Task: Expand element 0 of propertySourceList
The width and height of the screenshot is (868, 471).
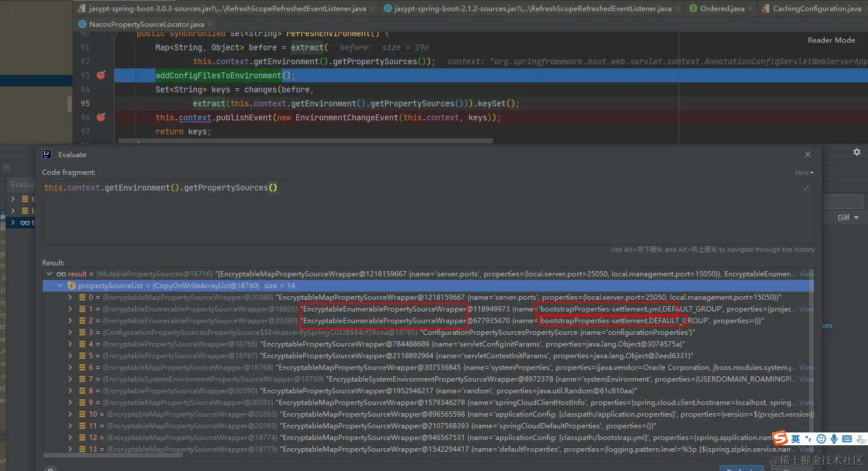Action: [x=71, y=297]
